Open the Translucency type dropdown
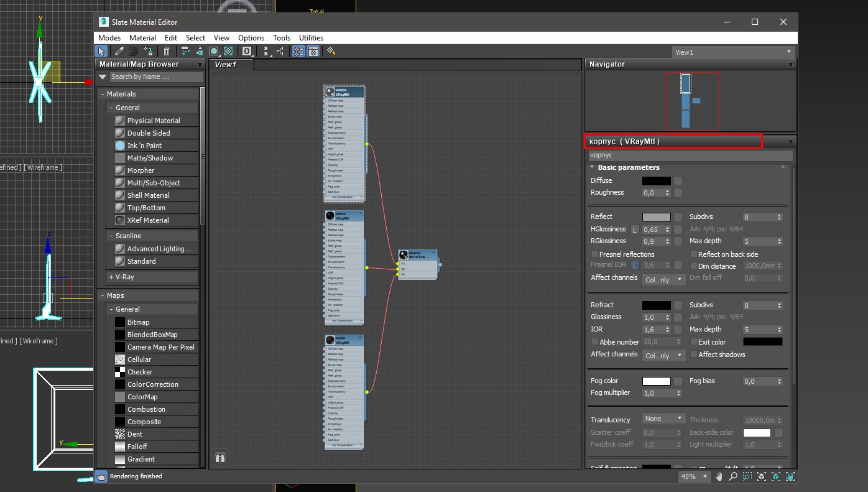The height and width of the screenshot is (492, 868). pyautogui.click(x=663, y=419)
